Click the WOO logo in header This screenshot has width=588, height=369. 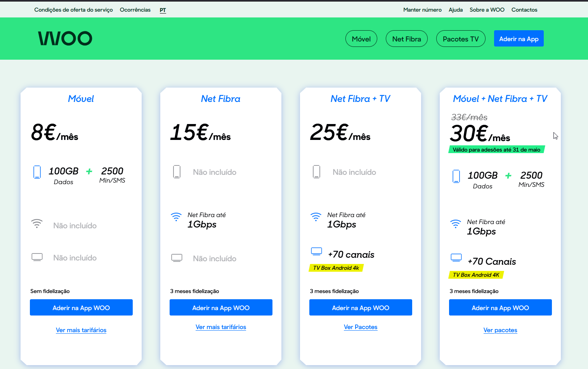click(65, 38)
